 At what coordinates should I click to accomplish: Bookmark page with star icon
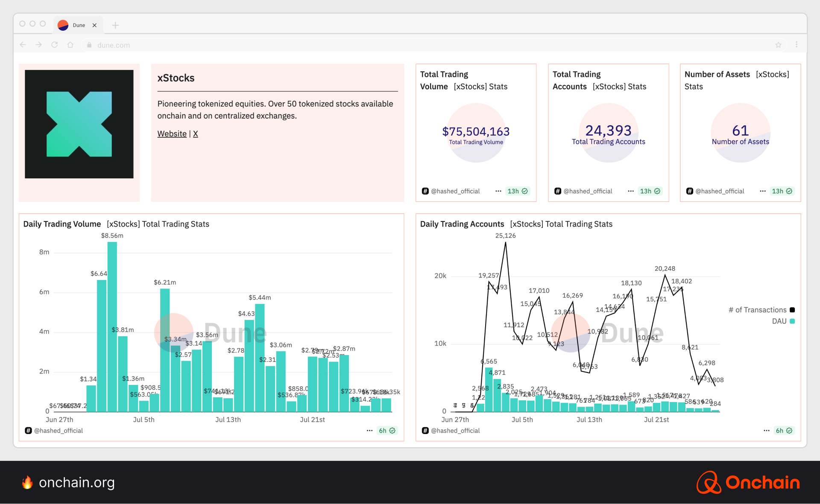coord(778,45)
